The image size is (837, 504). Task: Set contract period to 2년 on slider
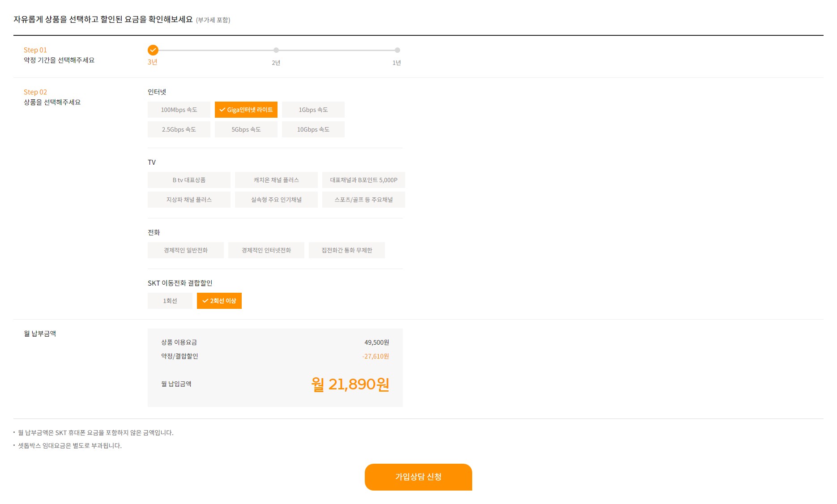click(x=276, y=50)
